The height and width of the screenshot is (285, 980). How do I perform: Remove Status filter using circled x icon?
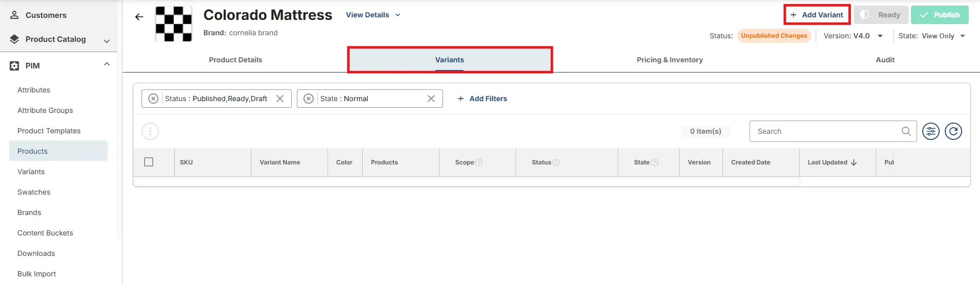pyautogui.click(x=153, y=99)
